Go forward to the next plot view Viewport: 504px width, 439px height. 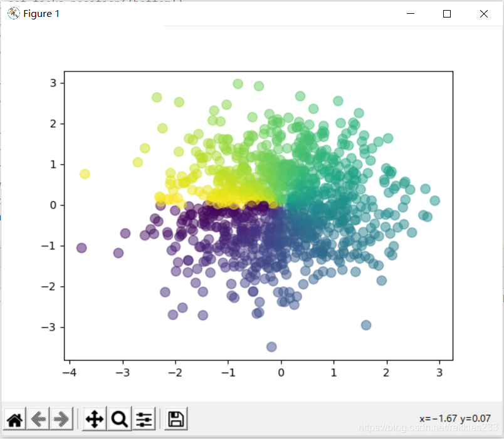(61, 419)
